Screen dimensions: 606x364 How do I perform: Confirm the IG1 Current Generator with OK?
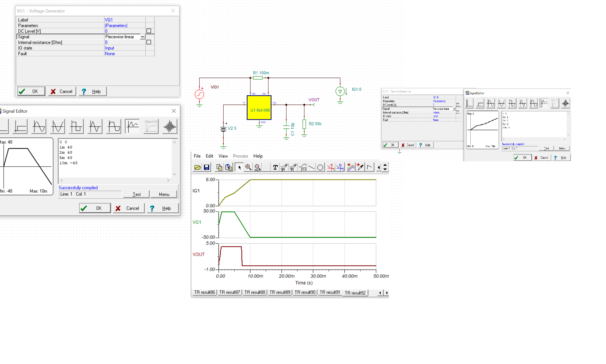(390, 145)
